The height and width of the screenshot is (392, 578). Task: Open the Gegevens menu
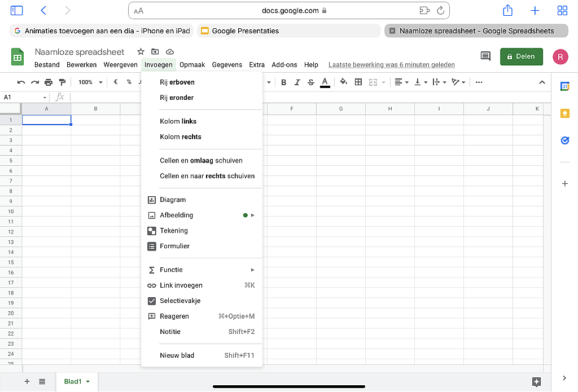(x=227, y=65)
